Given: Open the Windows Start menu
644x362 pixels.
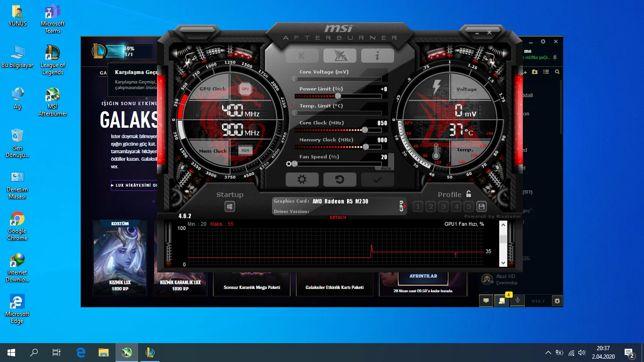Looking at the screenshot, I should tap(11, 353).
